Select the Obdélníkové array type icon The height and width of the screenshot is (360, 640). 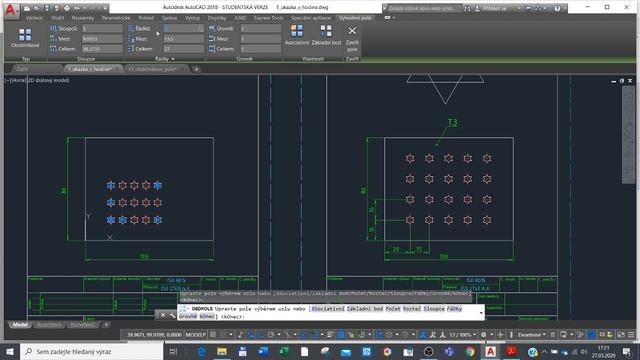(25, 35)
